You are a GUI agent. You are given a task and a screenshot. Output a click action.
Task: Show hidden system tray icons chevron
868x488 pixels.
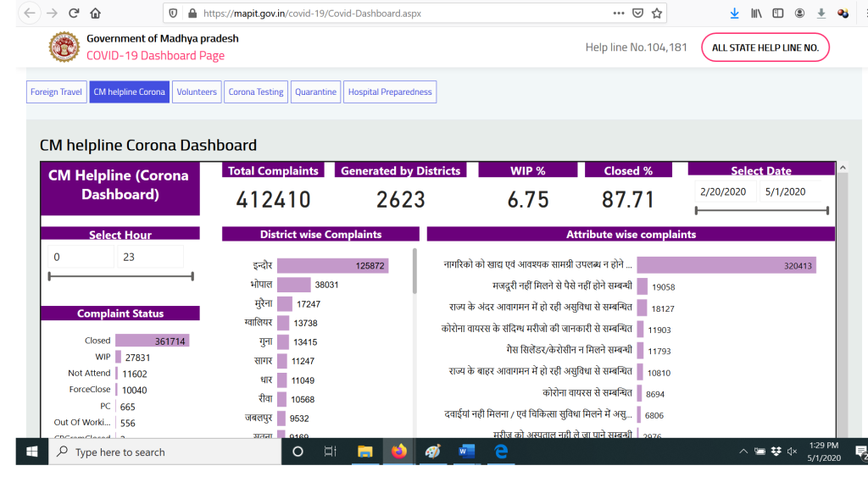tap(743, 452)
